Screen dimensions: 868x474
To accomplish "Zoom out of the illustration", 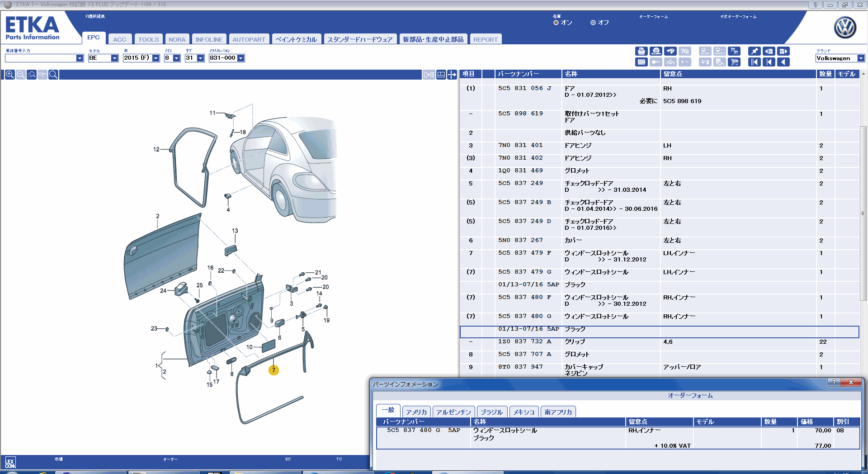I will click(20, 75).
